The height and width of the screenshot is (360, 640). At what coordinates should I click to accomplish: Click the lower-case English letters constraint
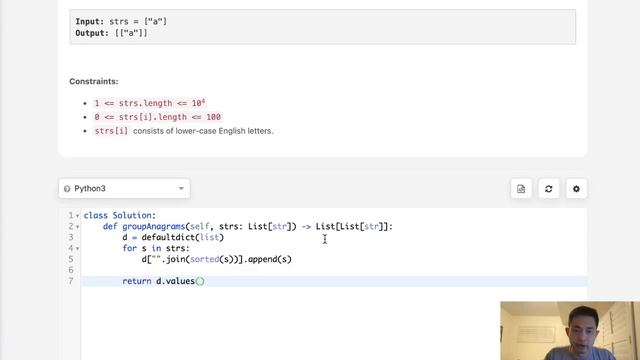click(x=184, y=131)
